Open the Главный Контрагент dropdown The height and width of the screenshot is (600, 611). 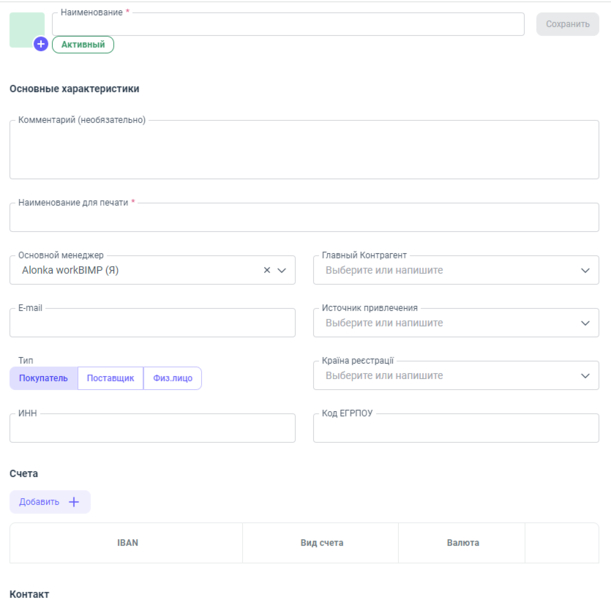point(455,270)
